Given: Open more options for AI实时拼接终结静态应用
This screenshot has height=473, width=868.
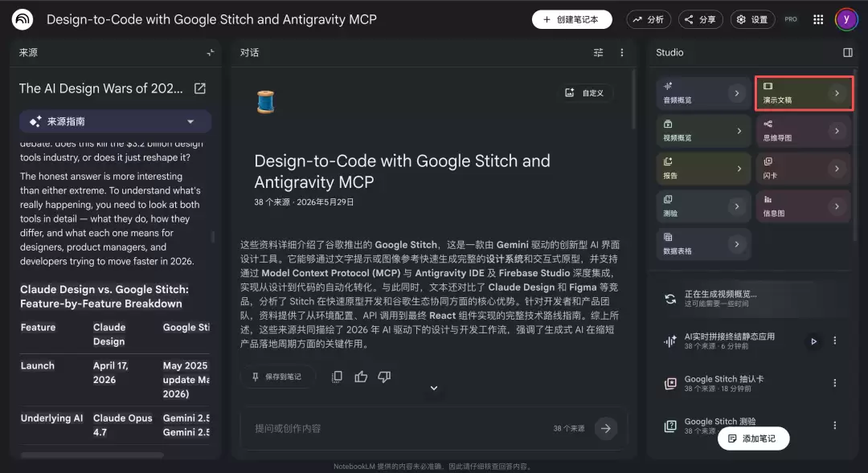Looking at the screenshot, I should pyautogui.click(x=835, y=340).
